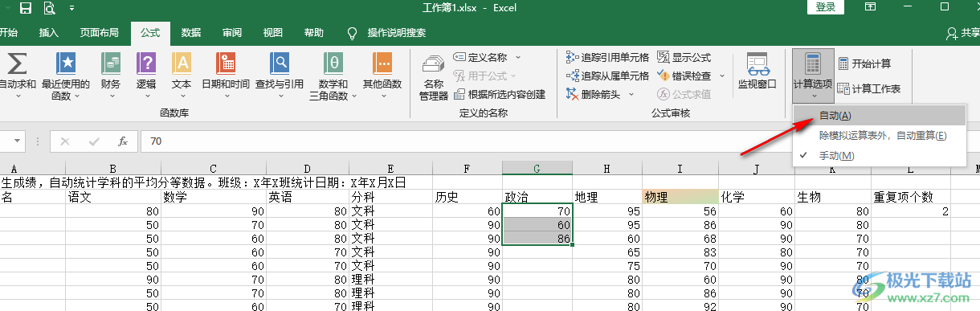The height and width of the screenshot is (311, 980).
Task: Switch to the Page Layout tab
Action: [x=99, y=33]
